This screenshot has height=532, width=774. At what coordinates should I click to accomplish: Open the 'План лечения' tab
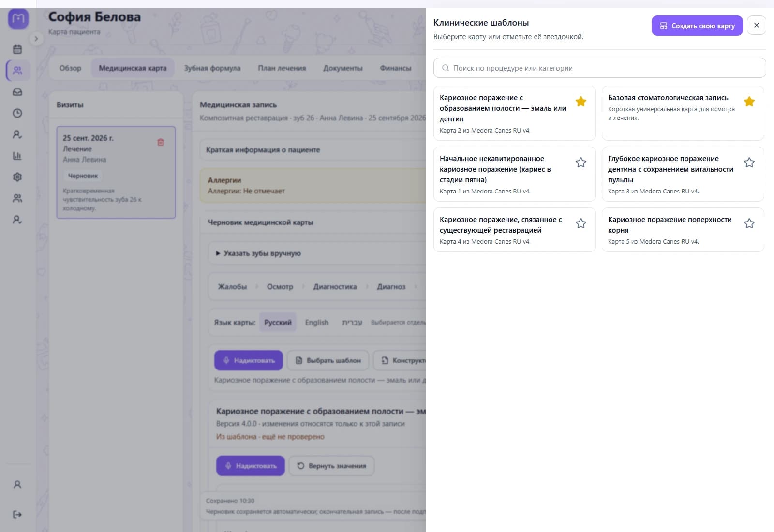click(x=282, y=68)
